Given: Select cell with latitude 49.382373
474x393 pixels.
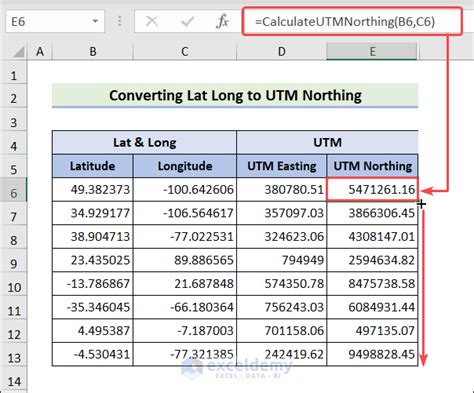Looking at the screenshot, I should (x=93, y=190).
